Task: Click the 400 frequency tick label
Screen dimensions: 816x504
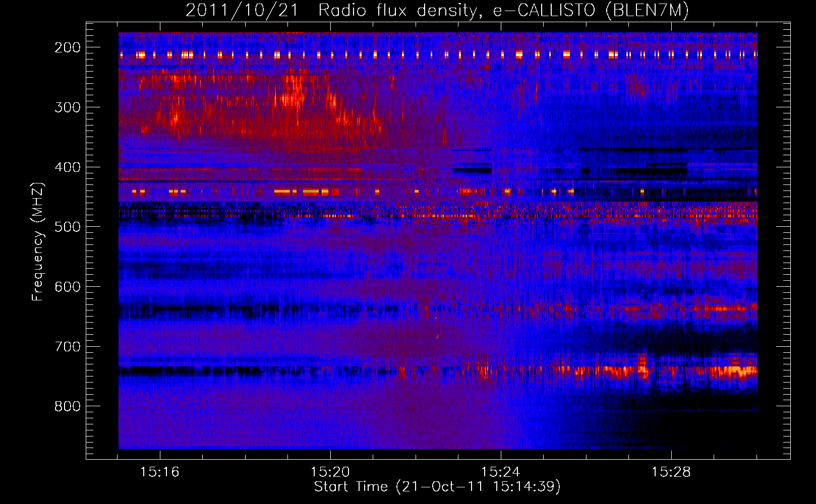Action: (68, 167)
